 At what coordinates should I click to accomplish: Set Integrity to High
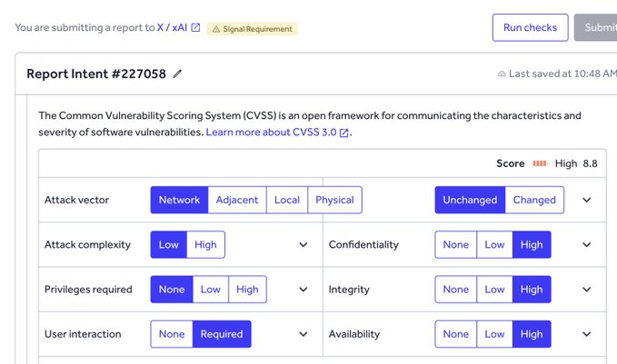point(532,290)
